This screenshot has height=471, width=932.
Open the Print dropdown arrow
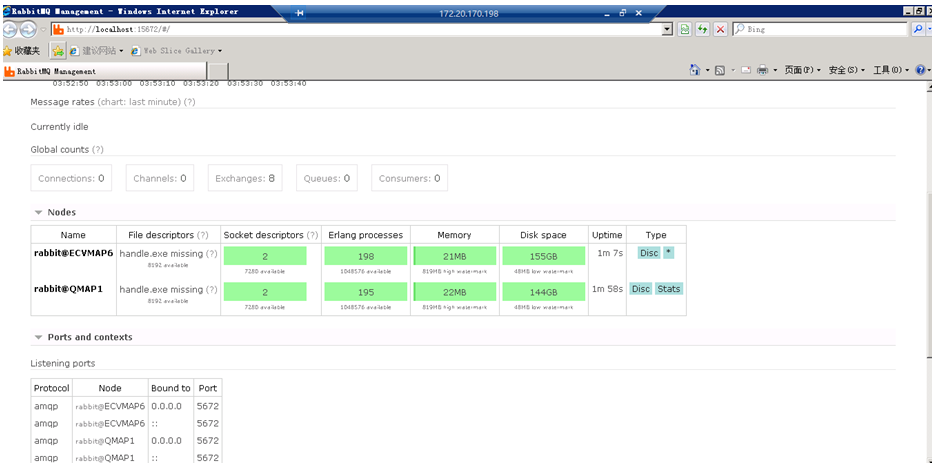click(775, 70)
